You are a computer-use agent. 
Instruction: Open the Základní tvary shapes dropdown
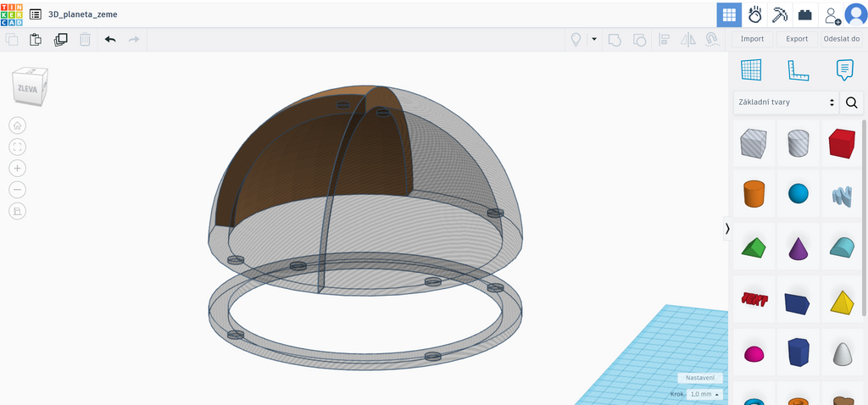786,103
